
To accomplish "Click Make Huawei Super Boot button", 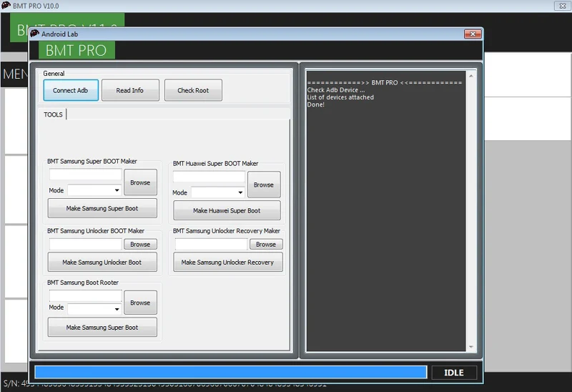I will [227, 210].
